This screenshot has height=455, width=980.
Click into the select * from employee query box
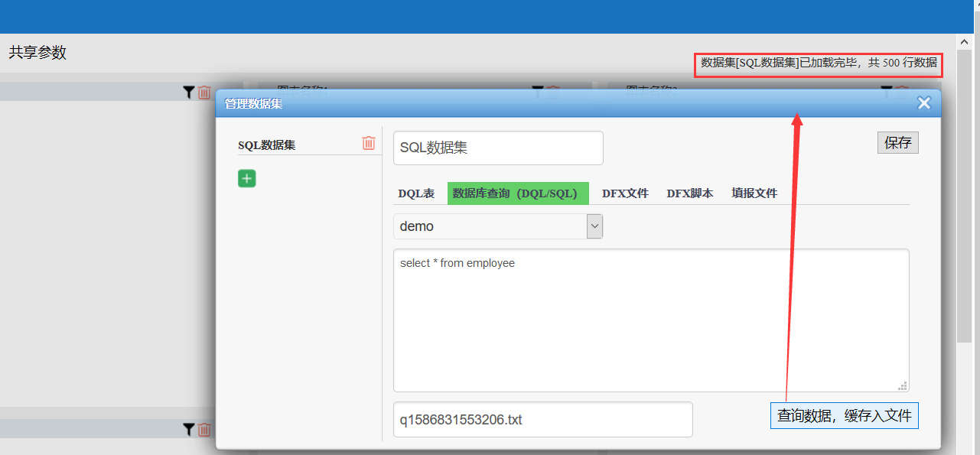click(x=650, y=320)
